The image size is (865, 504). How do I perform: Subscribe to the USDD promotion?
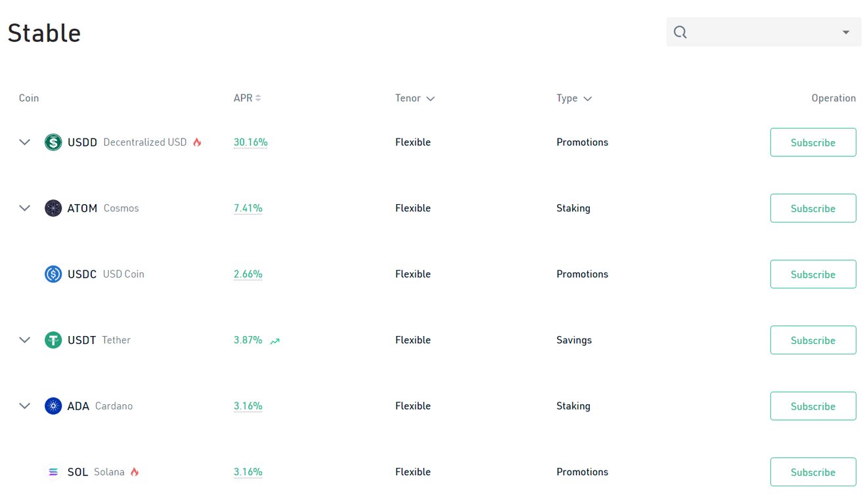pyautogui.click(x=813, y=142)
